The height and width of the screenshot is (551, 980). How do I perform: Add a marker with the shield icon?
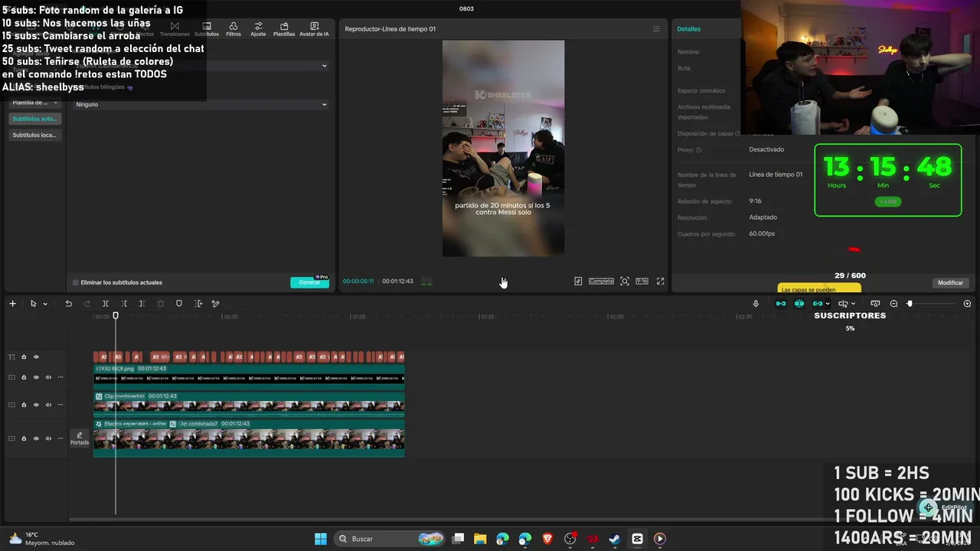(179, 304)
